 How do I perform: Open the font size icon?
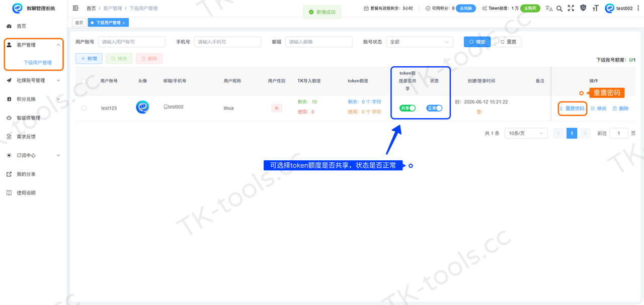click(x=596, y=8)
